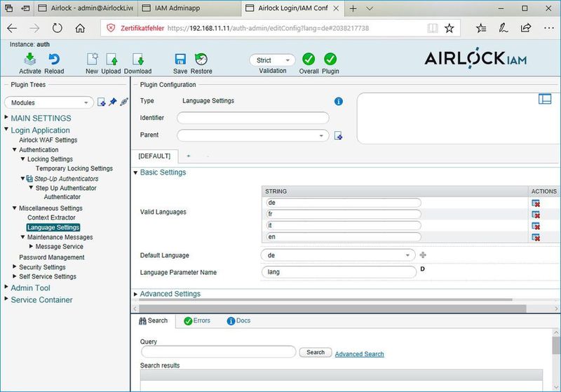Image resolution: width=561 pixels, height=392 pixels.
Task: Collapse the Basic Settings section
Action: pos(135,173)
